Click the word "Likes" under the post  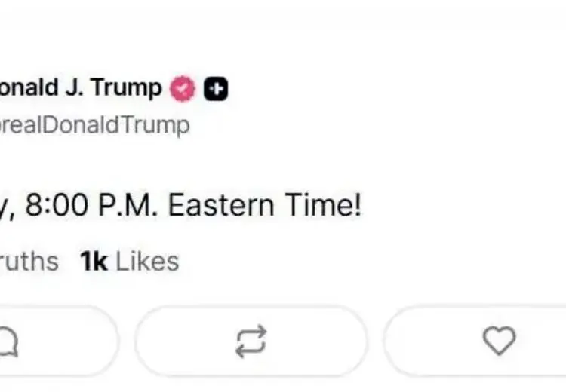147,262
